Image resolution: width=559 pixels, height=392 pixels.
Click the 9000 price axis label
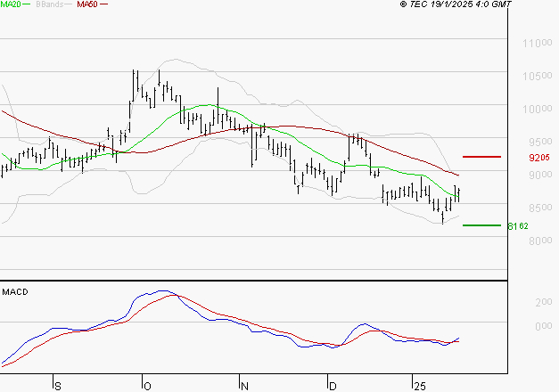[540, 175]
